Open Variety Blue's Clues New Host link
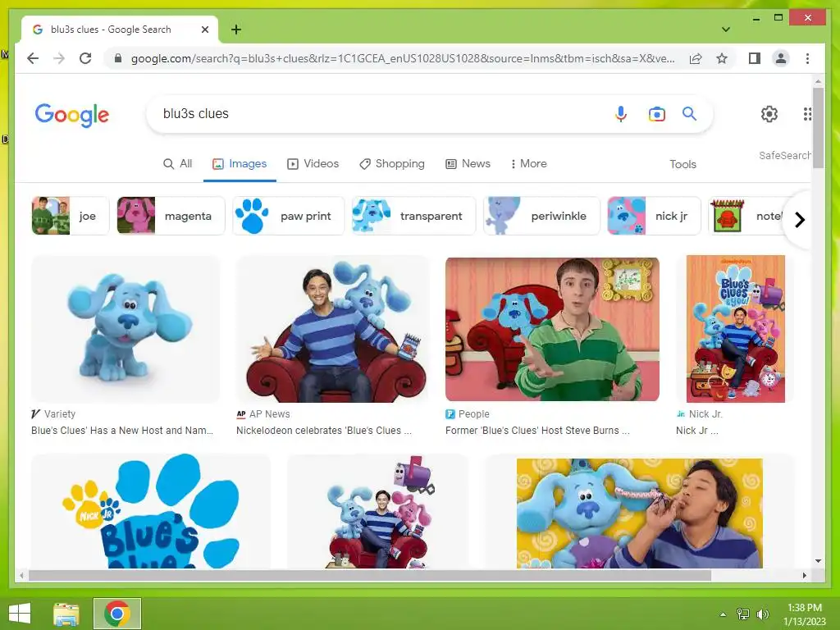 tap(122, 431)
